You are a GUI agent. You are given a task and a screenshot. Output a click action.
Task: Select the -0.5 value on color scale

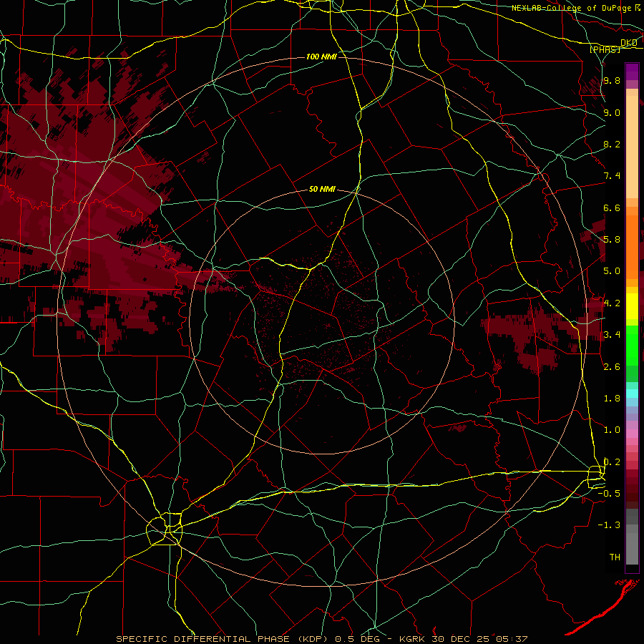click(x=609, y=494)
